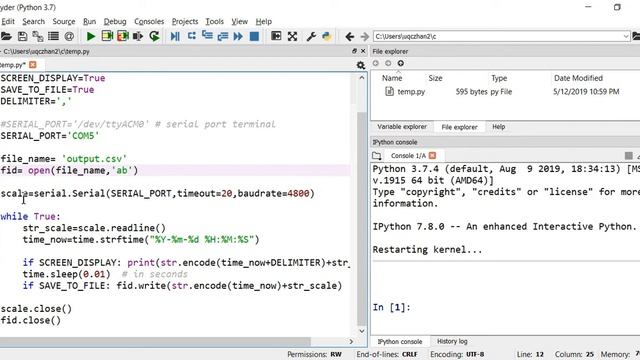
Task: Run current cell and advance icon
Action: click(122, 36)
